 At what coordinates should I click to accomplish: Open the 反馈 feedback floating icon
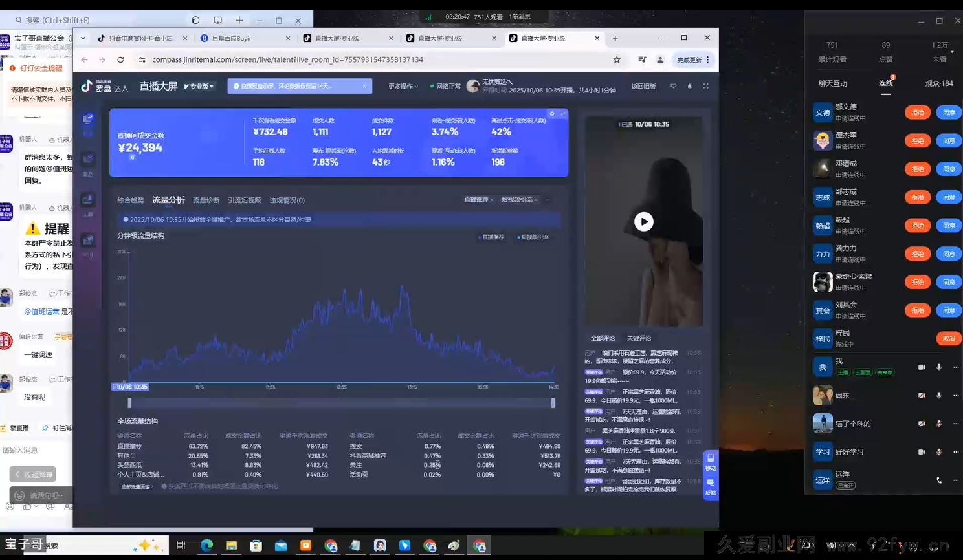(x=711, y=486)
